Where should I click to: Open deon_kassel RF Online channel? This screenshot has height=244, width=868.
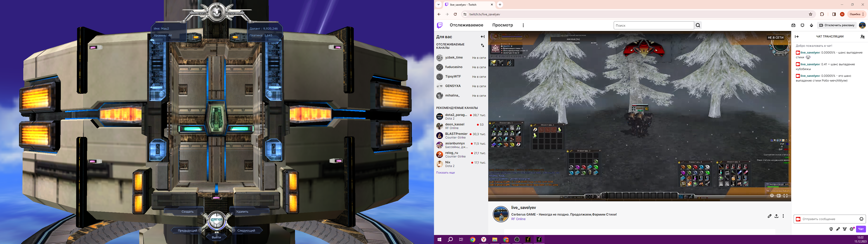click(x=461, y=126)
